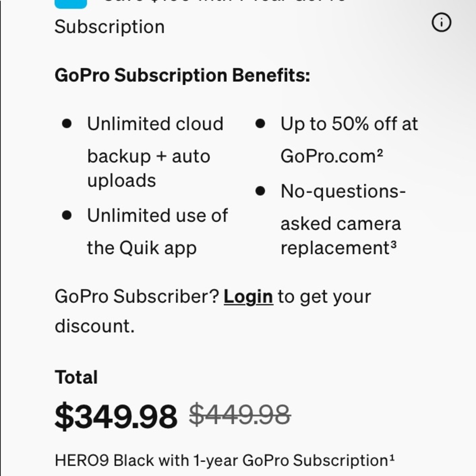
Task: Click the GoPro Subscription Benefits heading
Action: click(x=182, y=74)
